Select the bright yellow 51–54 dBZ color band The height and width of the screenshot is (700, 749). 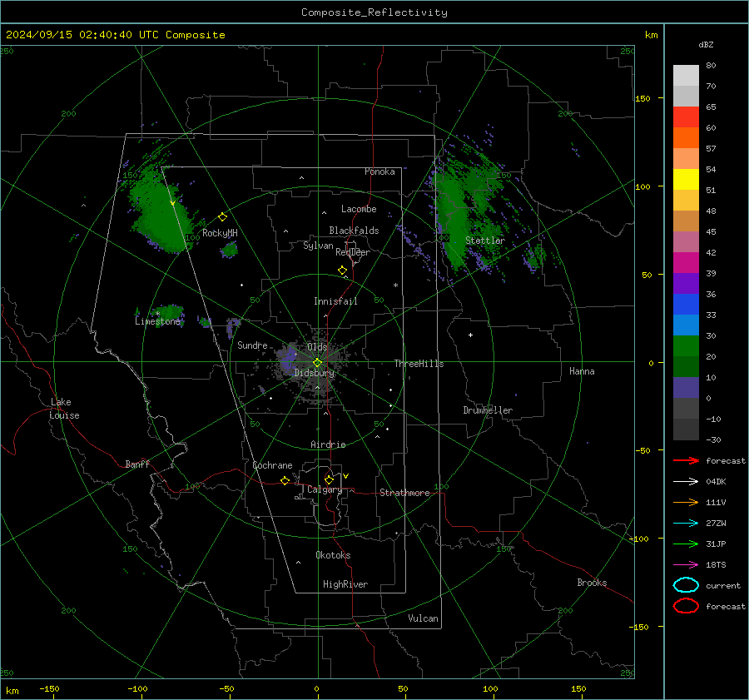[x=686, y=179]
